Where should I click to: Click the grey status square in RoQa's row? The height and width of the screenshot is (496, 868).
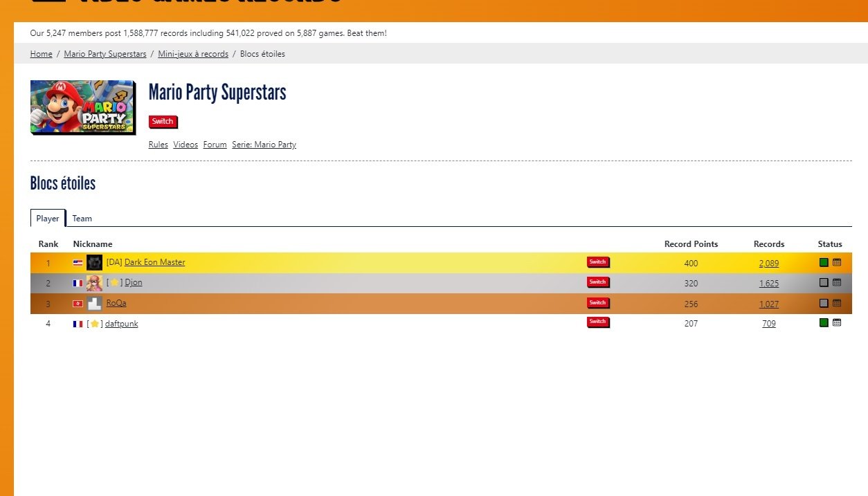click(x=824, y=303)
